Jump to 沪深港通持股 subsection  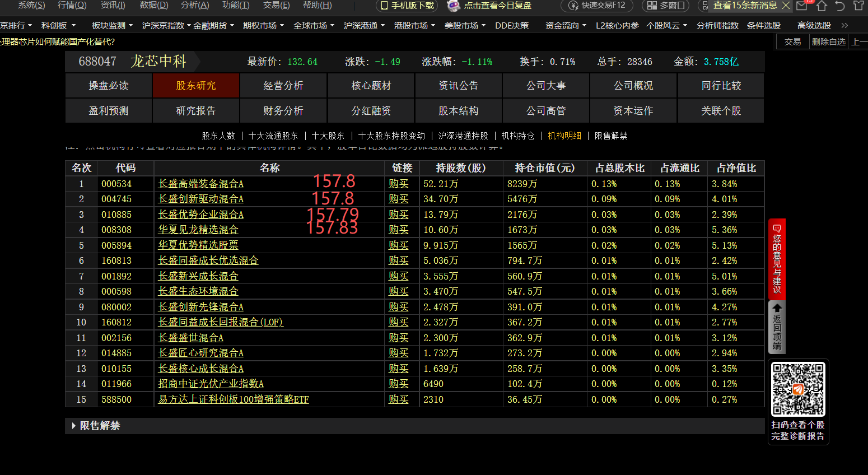coord(463,136)
